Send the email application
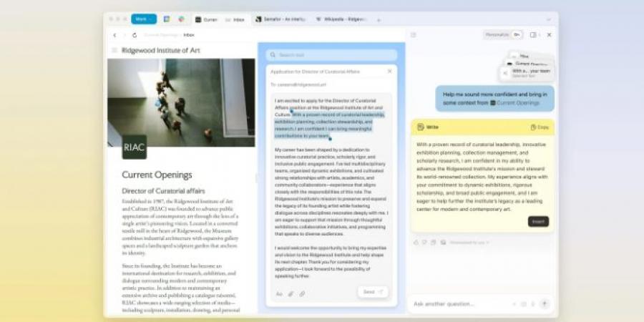 pos(373,292)
